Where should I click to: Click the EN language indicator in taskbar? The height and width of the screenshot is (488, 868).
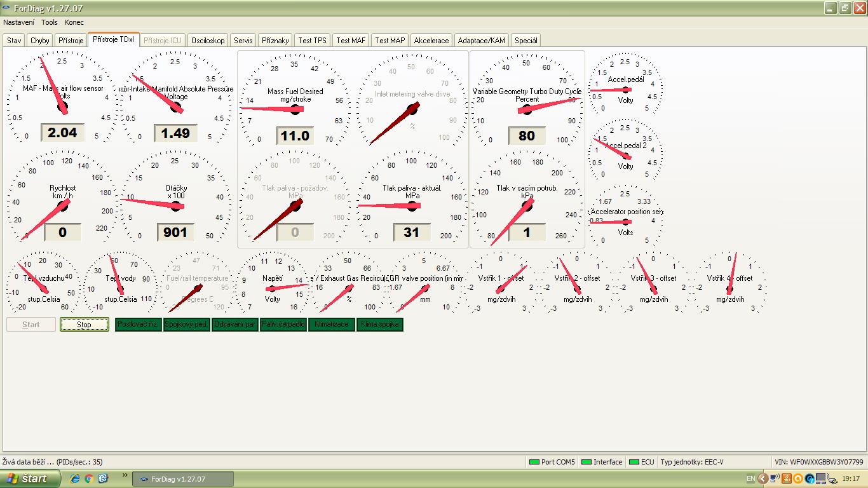coord(750,478)
